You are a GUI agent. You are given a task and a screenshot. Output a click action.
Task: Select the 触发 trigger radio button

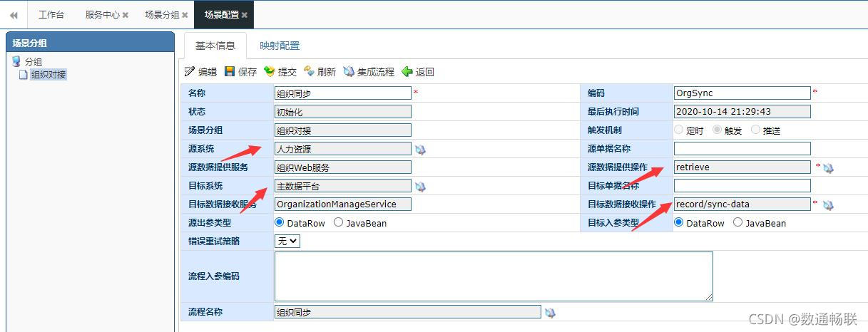coord(718,130)
